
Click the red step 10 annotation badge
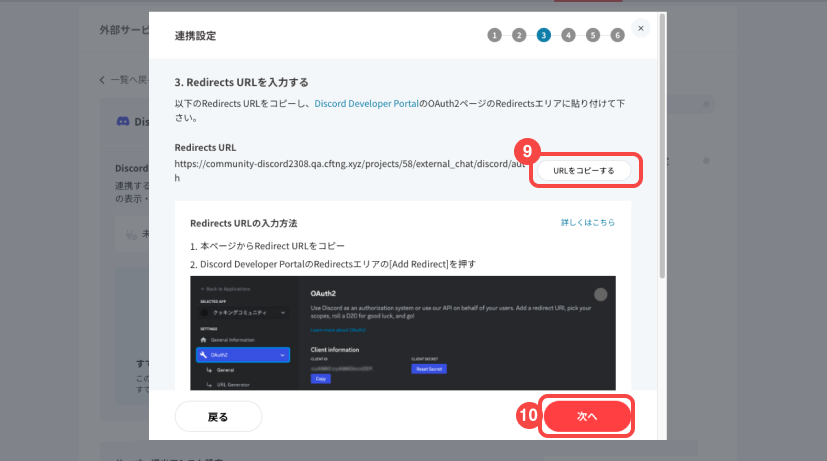pos(527,415)
